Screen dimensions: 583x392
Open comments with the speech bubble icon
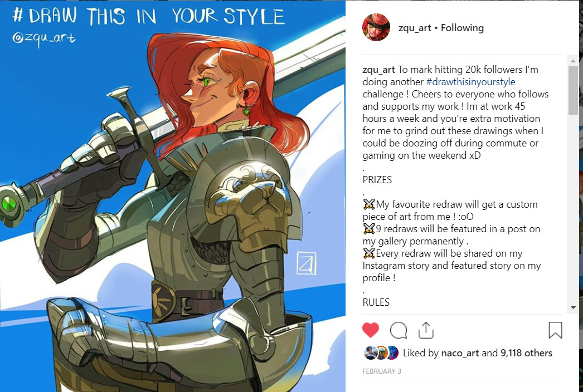point(398,330)
